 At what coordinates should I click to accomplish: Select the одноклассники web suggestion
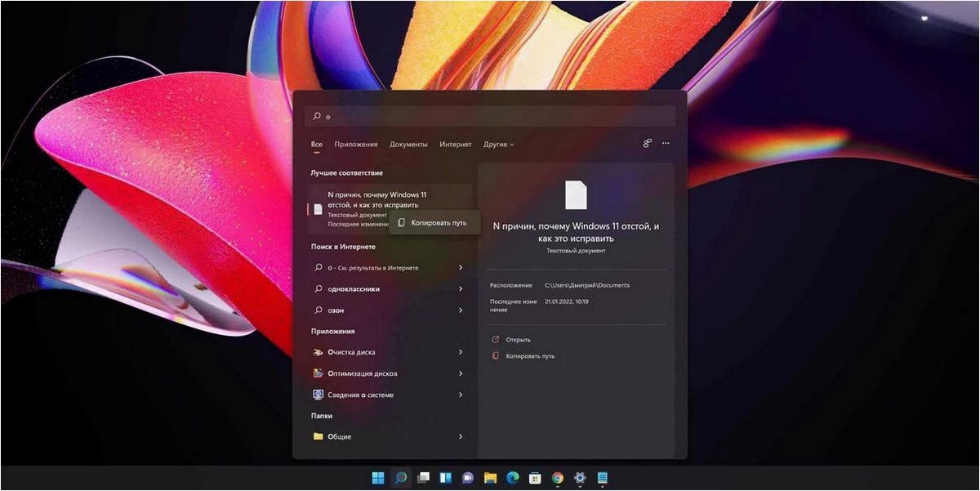click(389, 288)
